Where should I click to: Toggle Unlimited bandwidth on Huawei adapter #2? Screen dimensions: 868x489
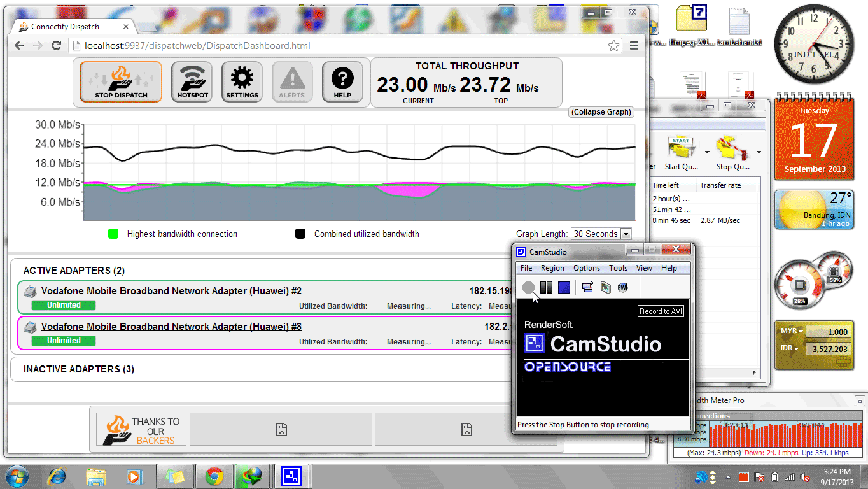click(63, 305)
